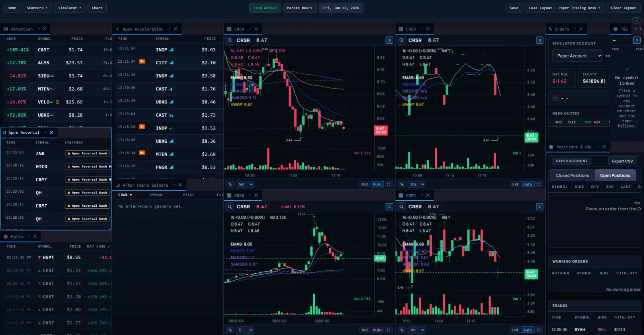
Task: Click the Halts panel red icon
Action: (6, 236)
